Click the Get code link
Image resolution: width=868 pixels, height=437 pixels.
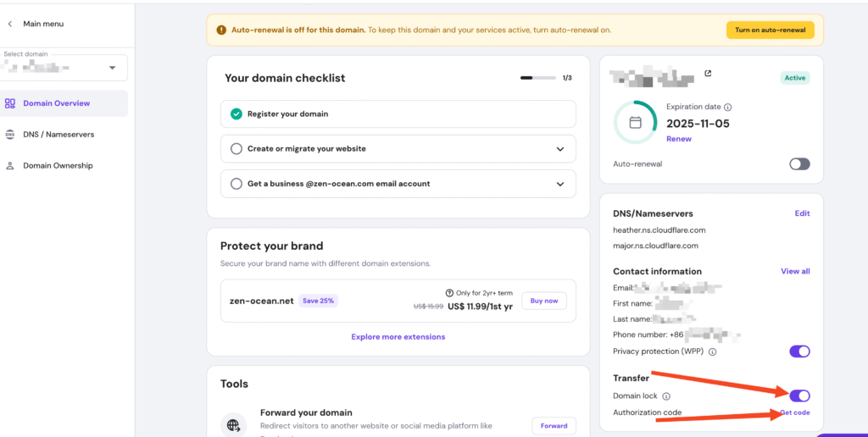795,412
